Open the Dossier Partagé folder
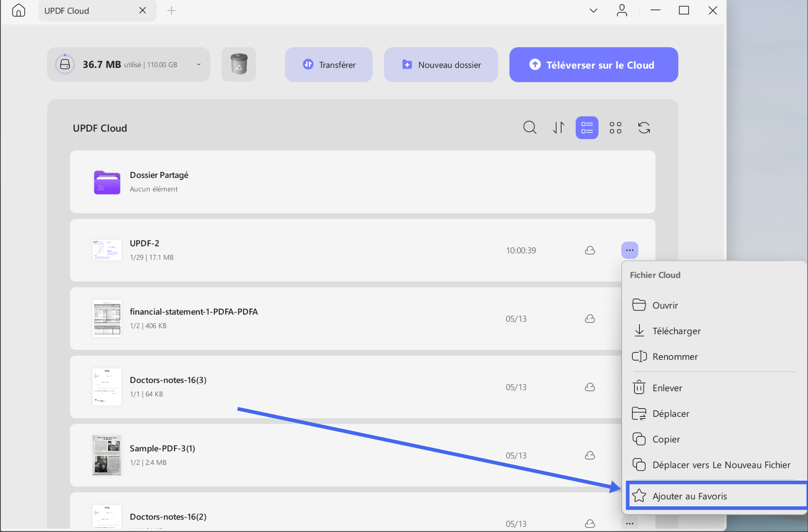This screenshot has height=532, width=808. [362, 182]
